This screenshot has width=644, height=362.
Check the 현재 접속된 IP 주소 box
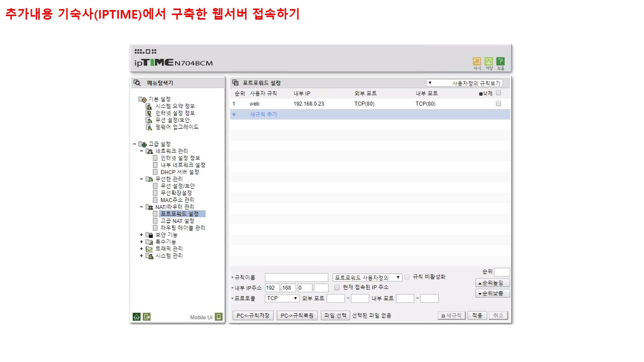337,287
